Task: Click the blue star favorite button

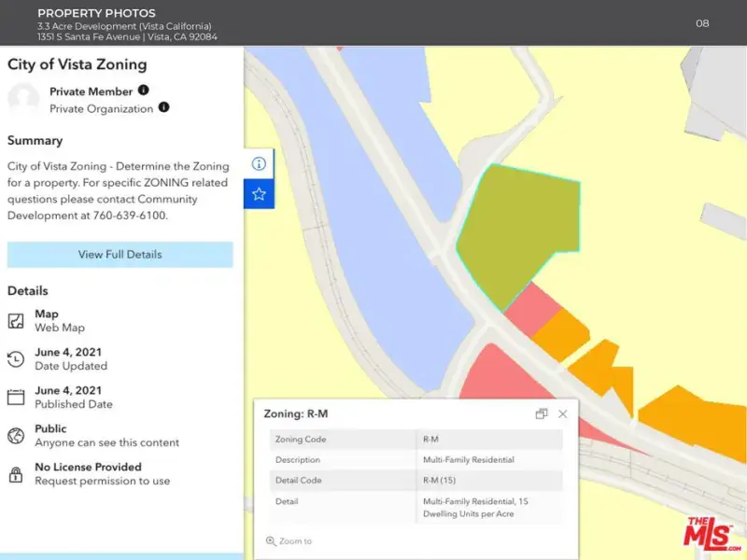Action: click(x=259, y=194)
